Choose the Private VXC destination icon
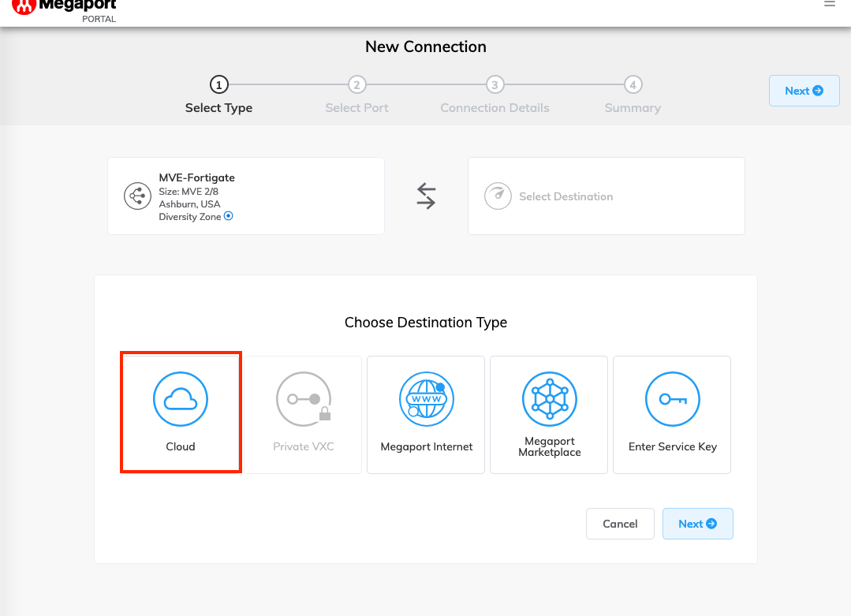The height and width of the screenshot is (616, 851). click(304, 399)
